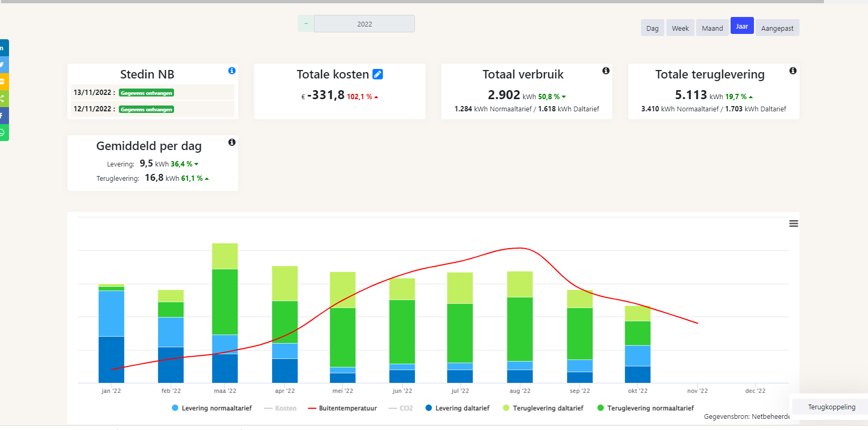
Task: Share via the WhatsApp icon
Action: pyautogui.click(x=3, y=133)
